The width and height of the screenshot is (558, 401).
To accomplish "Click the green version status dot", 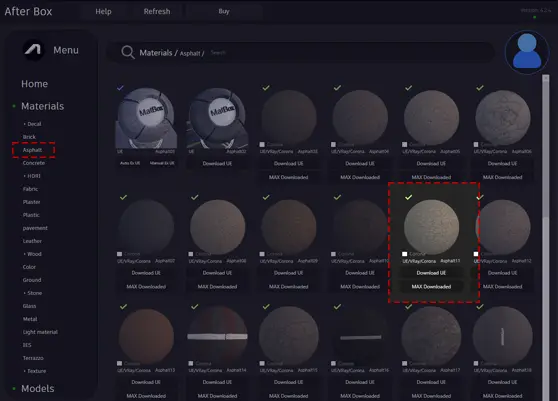I will pos(535,17).
